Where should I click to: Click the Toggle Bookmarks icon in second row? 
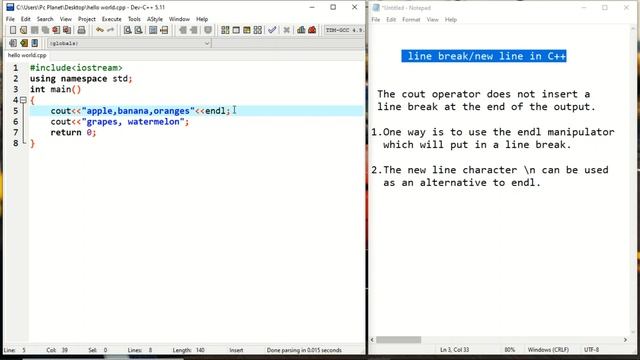pyautogui.click(x=24, y=43)
